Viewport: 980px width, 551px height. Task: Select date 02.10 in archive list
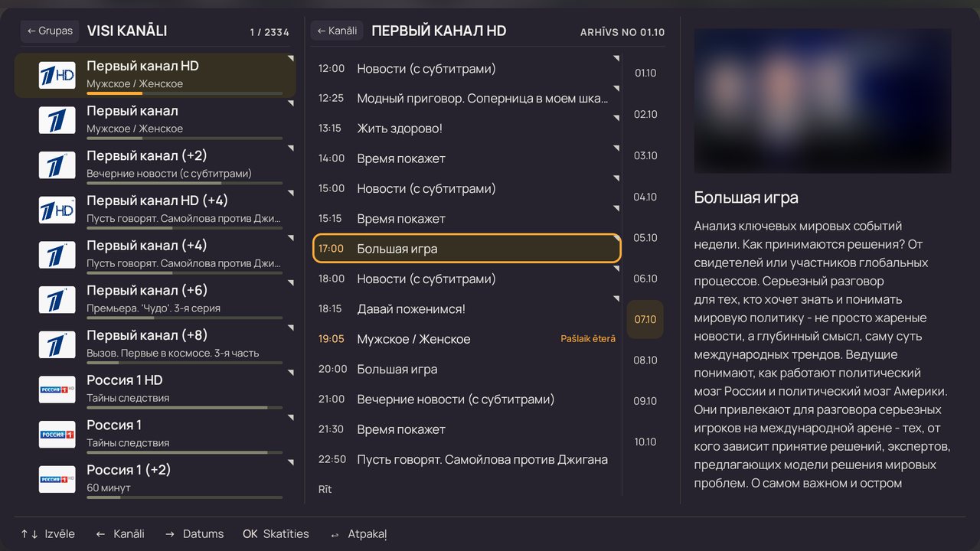click(x=645, y=115)
